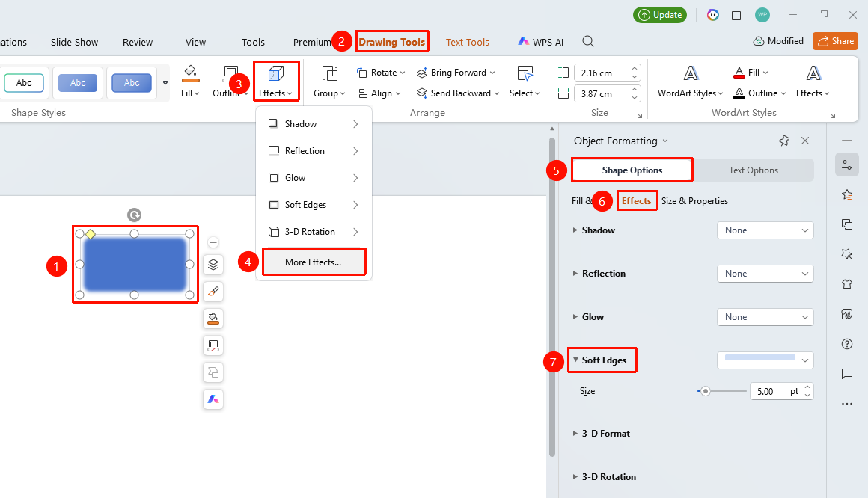The width and height of the screenshot is (868, 498).
Task: Open the shape Fill paint bucket tool
Action: coord(190,73)
